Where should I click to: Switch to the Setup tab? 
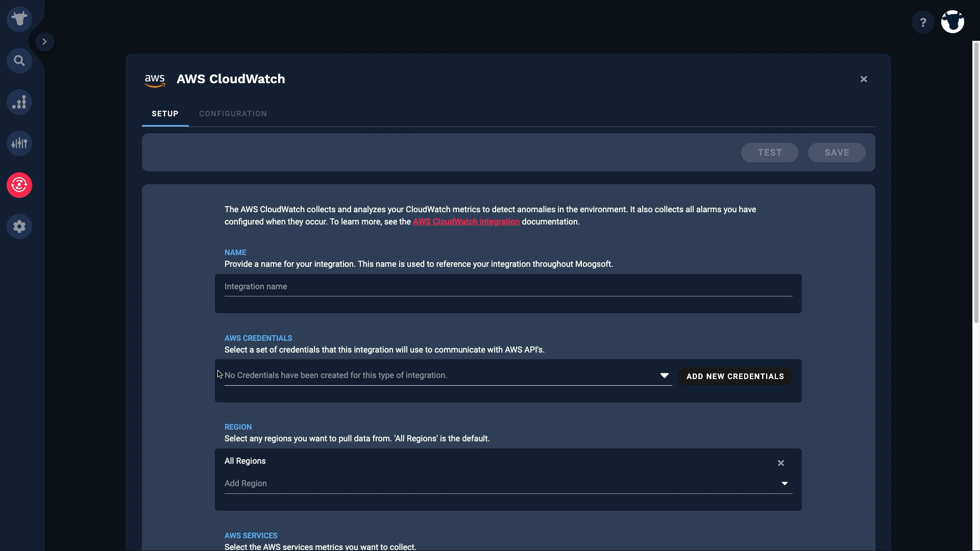tap(165, 114)
